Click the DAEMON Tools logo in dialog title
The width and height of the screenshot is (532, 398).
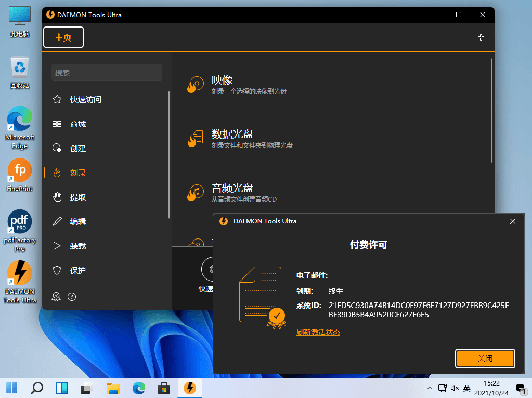(224, 221)
